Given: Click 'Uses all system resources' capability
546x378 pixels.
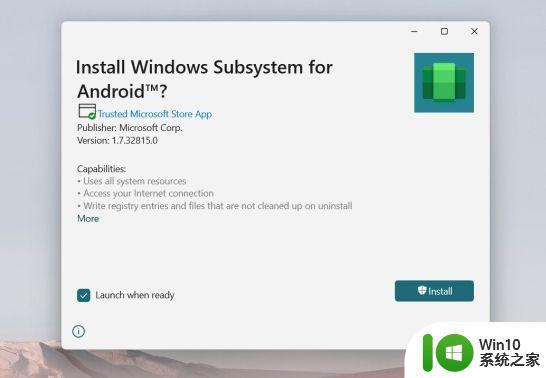Looking at the screenshot, I should [x=132, y=181].
